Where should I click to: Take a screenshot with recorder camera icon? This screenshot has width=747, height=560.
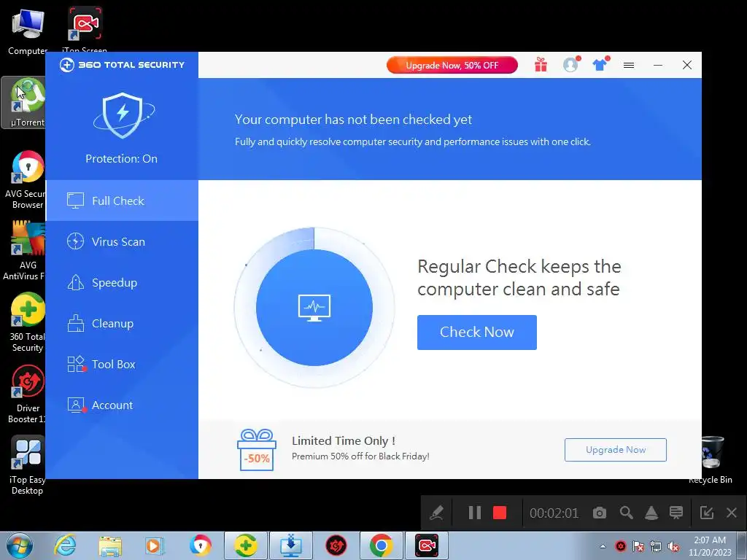[600, 513]
